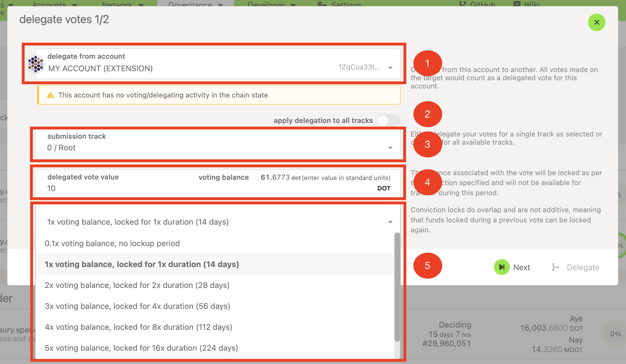Expand the delegate from account dropdown
This screenshot has width=626, height=364.
click(x=390, y=68)
